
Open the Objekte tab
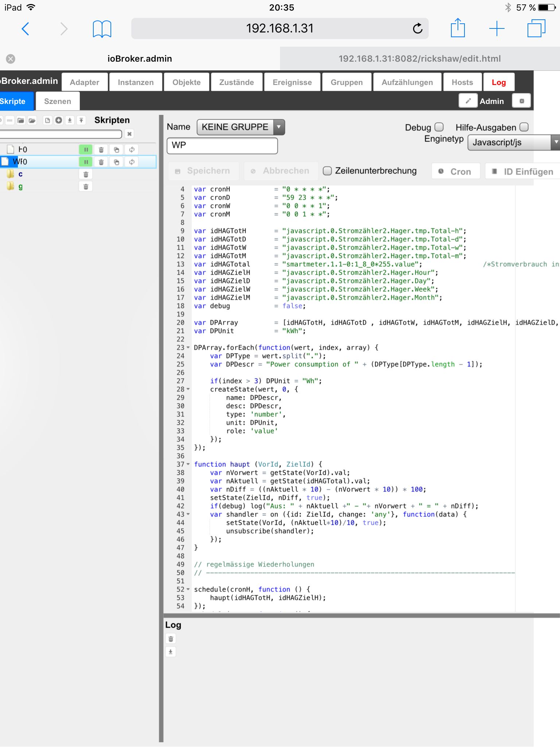point(187,82)
